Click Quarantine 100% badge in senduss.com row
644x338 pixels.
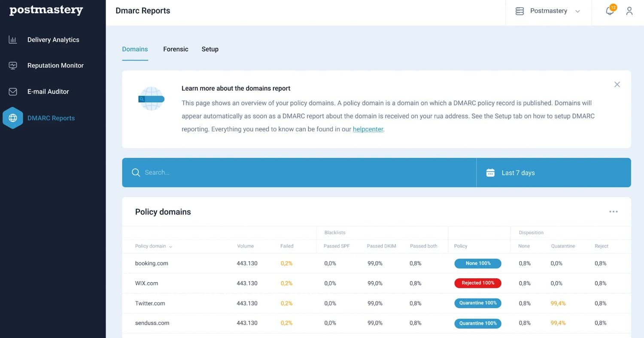click(478, 323)
